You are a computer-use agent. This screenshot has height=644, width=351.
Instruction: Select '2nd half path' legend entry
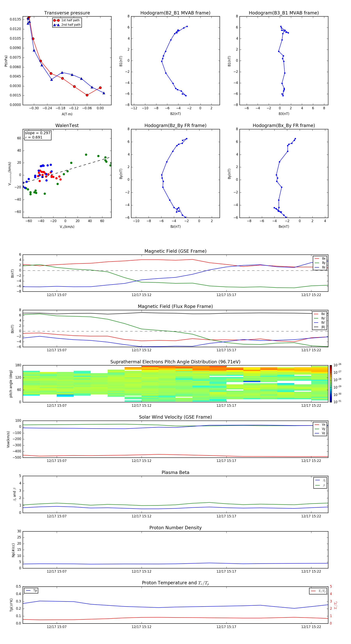[67, 25]
